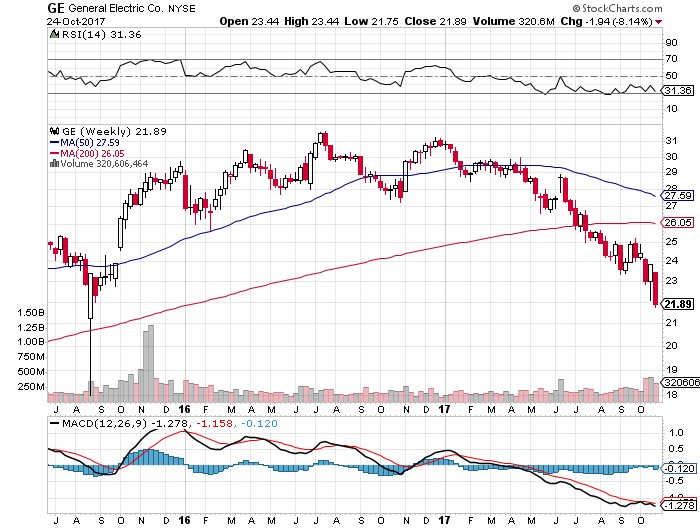The image size is (700, 528).
Task: Click the Volume bars legend icon
Action: pos(52,163)
